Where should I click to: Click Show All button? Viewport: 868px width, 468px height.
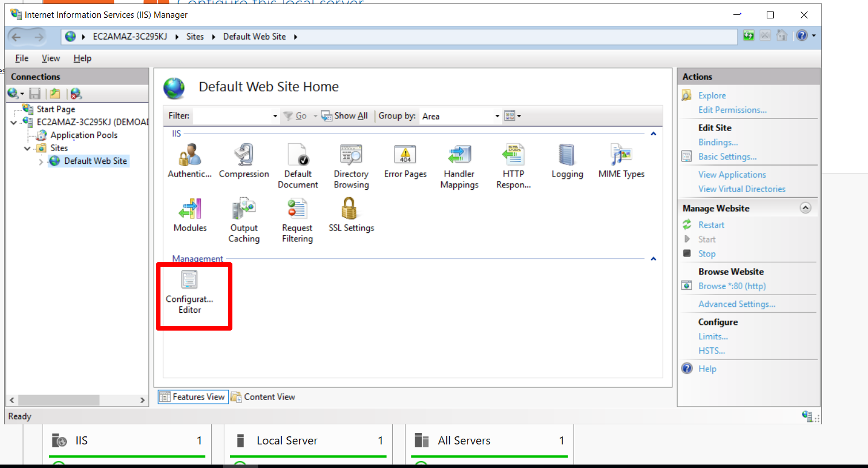pos(345,116)
